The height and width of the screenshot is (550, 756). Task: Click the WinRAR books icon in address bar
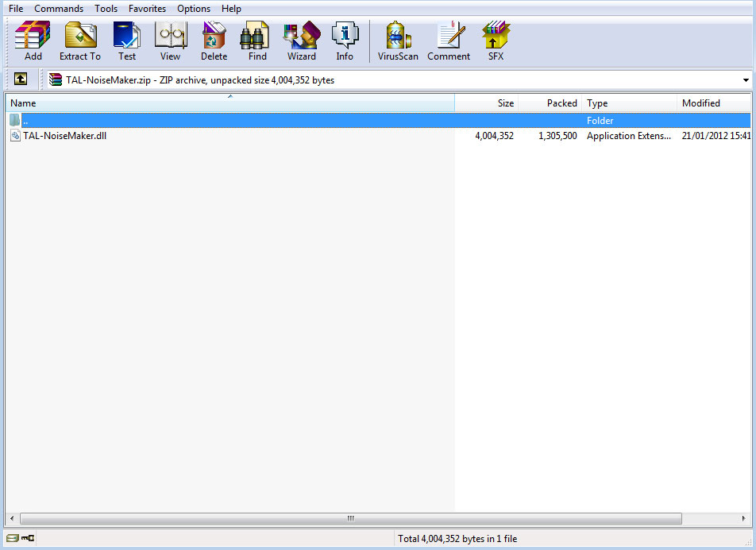pos(56,79)
